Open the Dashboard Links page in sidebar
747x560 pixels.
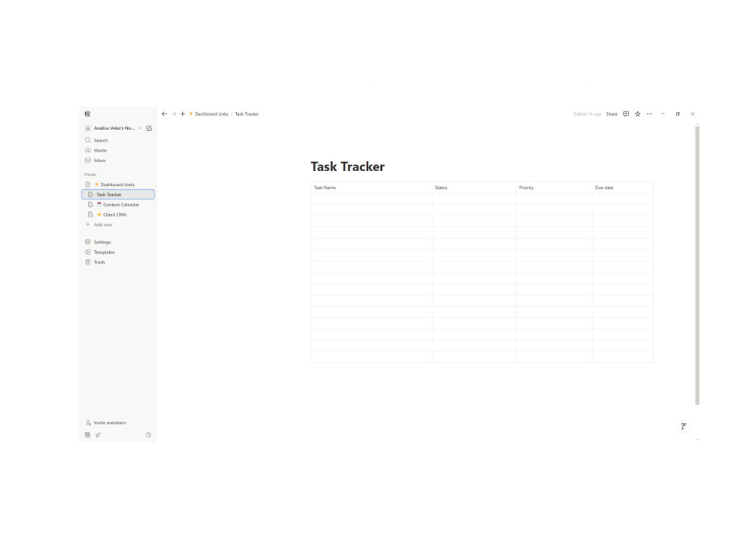(118, 184)
